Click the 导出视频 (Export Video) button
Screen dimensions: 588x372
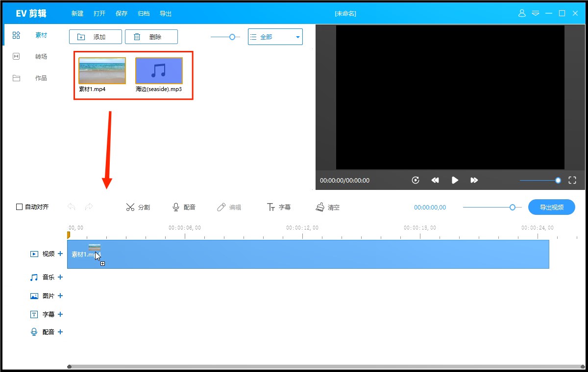pyautogui.click(x=551, y=207)
